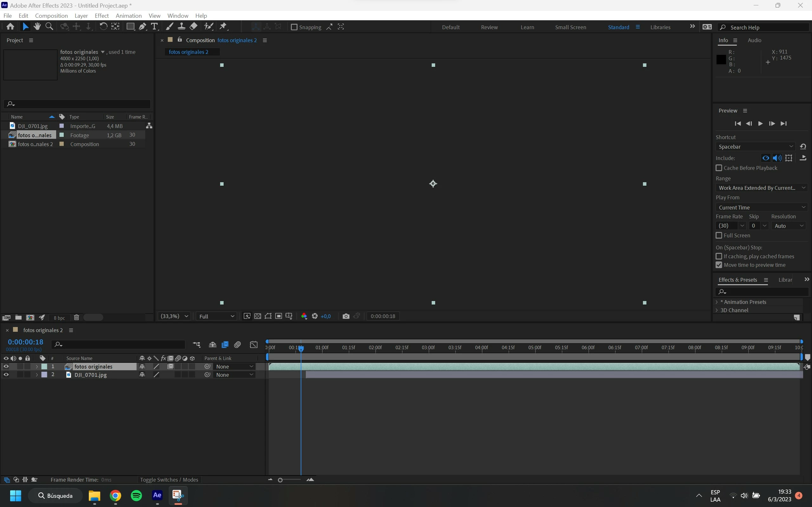The height and width of the screenshot is (507, 812).
Task: Open the Spacebar shortcut dropdown
Action: [755, 147]
